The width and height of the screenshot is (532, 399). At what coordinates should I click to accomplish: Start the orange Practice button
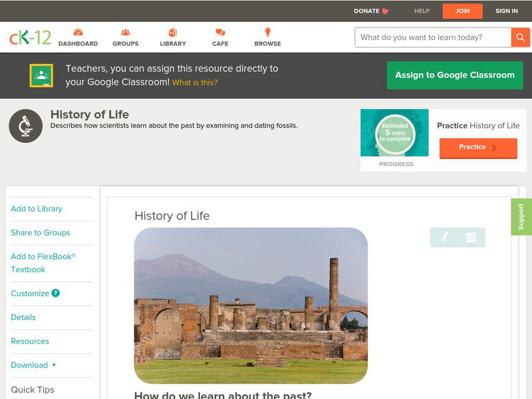pyautogui.click(x=478, y=148)
